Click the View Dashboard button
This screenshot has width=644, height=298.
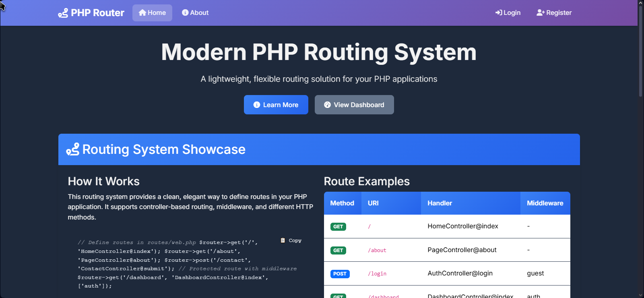click(354, 105)
